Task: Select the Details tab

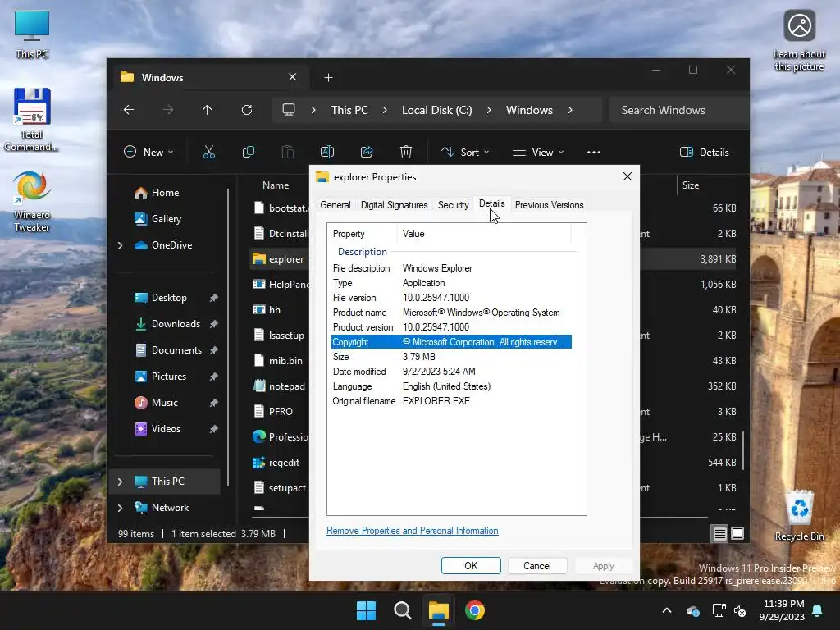Action: [492, 203]
